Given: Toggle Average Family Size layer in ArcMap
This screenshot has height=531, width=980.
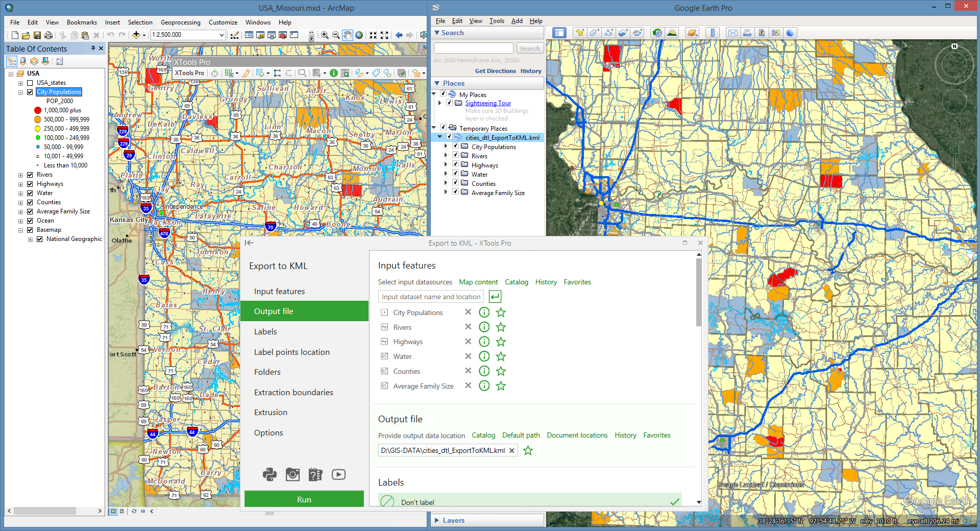Looking at the screenshot, I should [30, 211].
